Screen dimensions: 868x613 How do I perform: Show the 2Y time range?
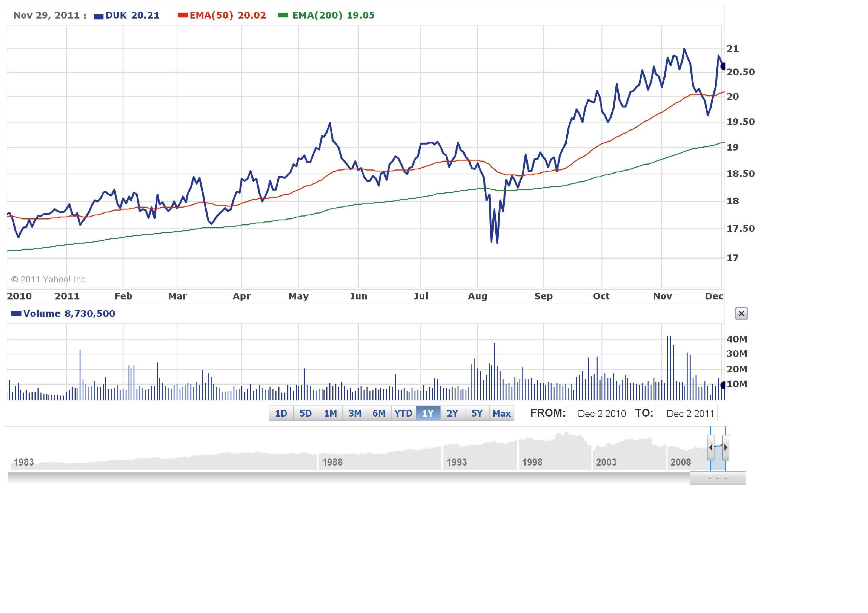pyautogui.click(x=453, y=413)
